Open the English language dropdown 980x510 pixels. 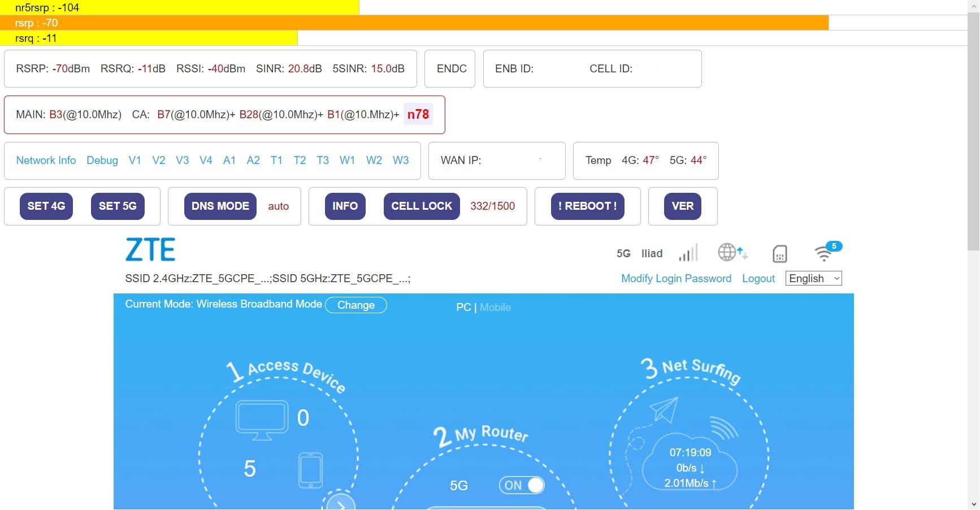[813, 278]
